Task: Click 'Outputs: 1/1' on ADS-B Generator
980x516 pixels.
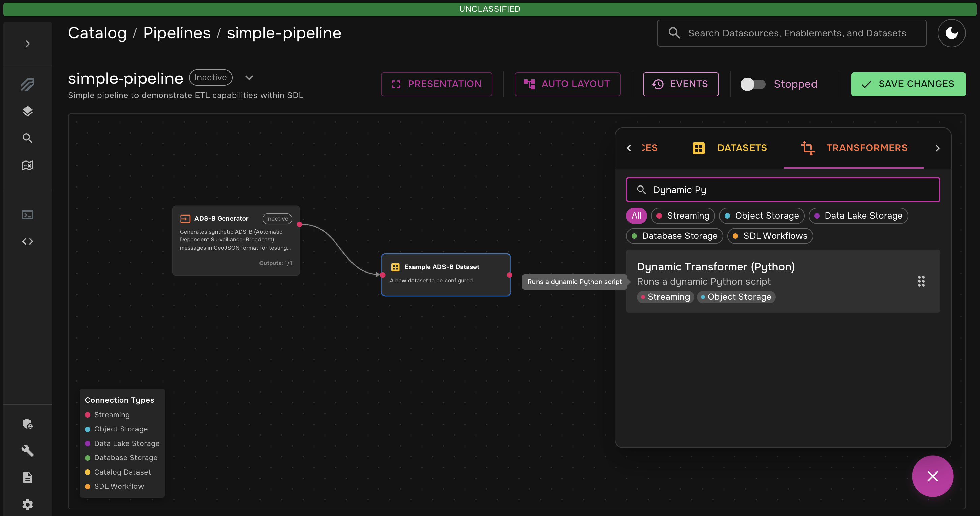Action: click(x=275, y=263)
